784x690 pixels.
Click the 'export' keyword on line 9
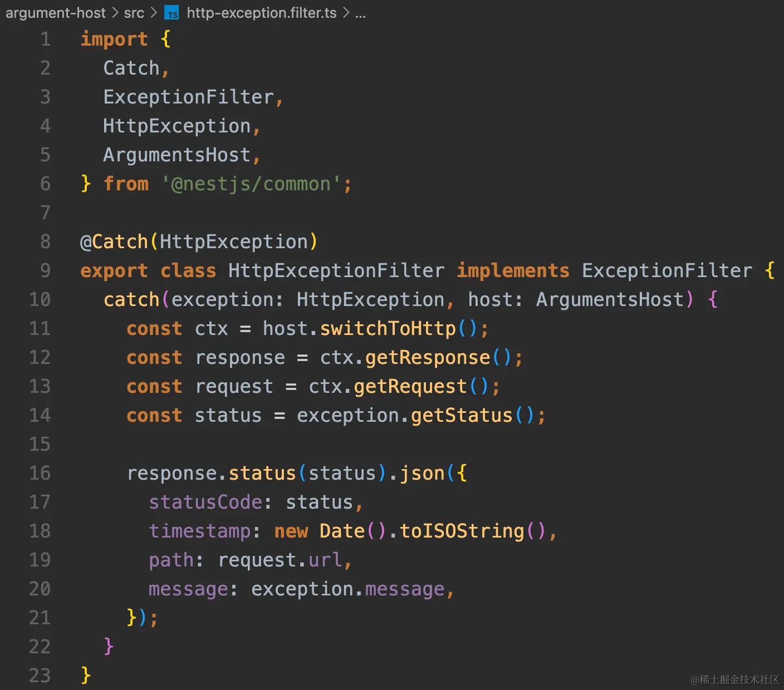pyautogui.click(x=114, y=271)
